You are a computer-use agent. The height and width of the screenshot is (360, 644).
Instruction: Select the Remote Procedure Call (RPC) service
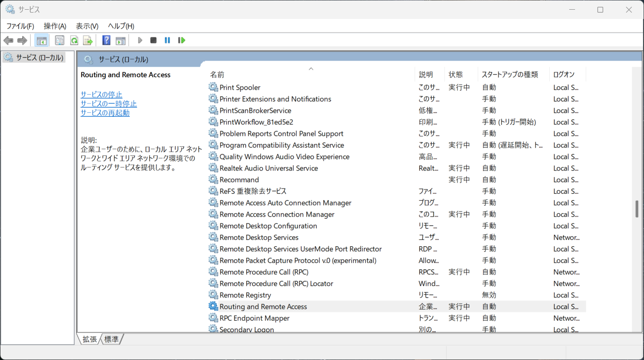tap(397, 272)
